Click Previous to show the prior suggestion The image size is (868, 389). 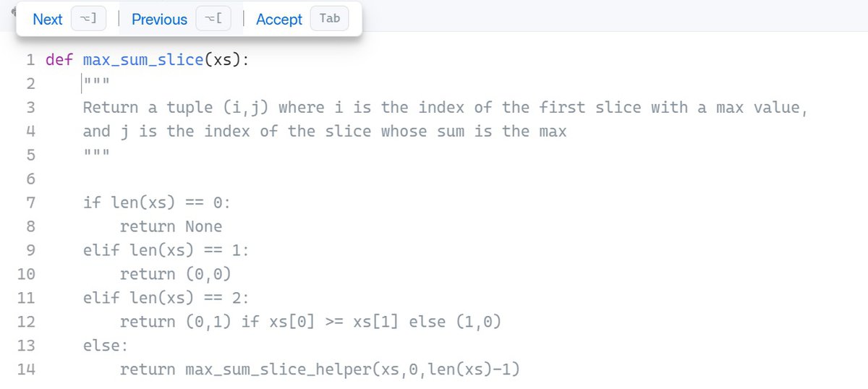coord(159,20)
